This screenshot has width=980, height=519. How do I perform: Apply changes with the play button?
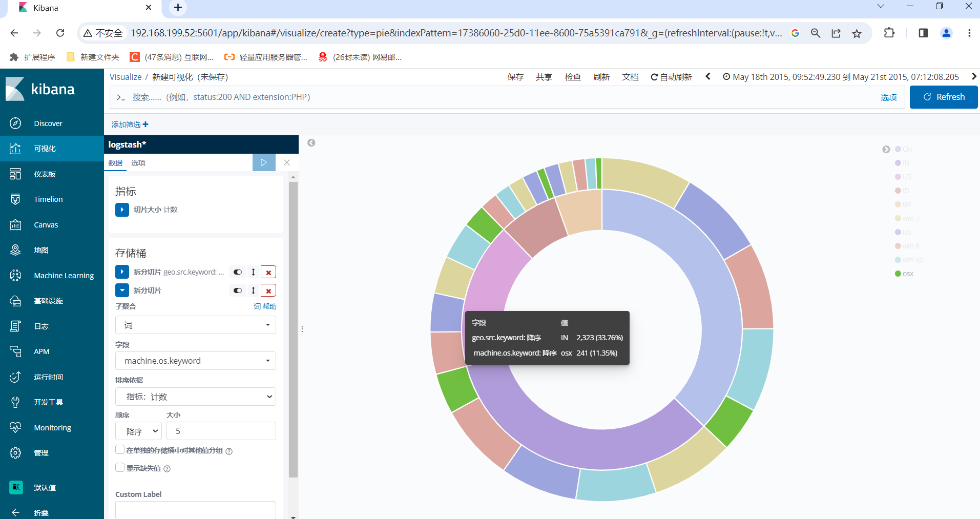[264, 162]
